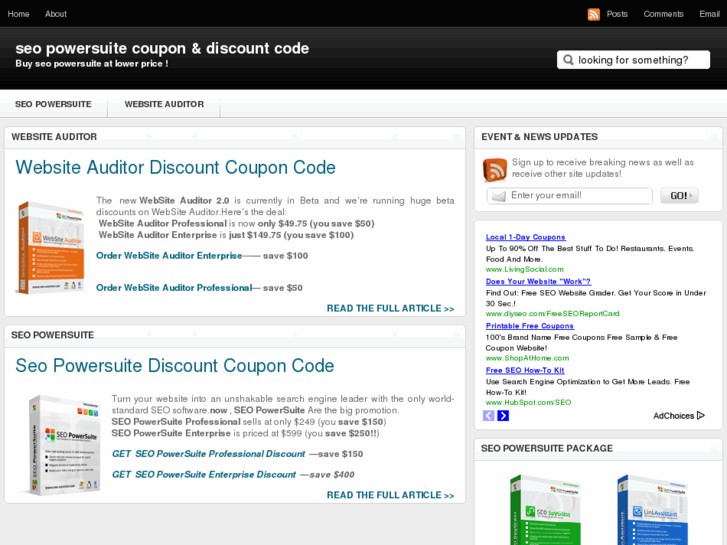Open the Comments feed link
Image resolution: width=727 pixels, height=545 pixels.
(663, 14)
